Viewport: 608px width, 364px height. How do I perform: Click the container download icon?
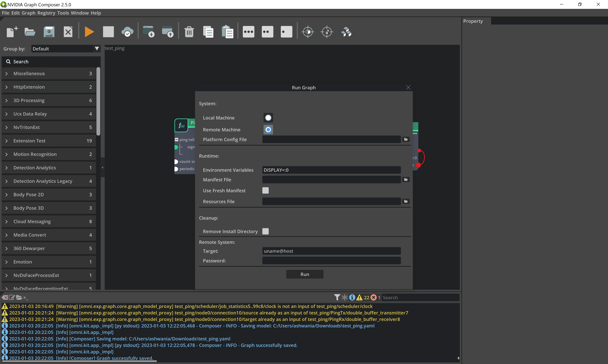coord(149,32)
